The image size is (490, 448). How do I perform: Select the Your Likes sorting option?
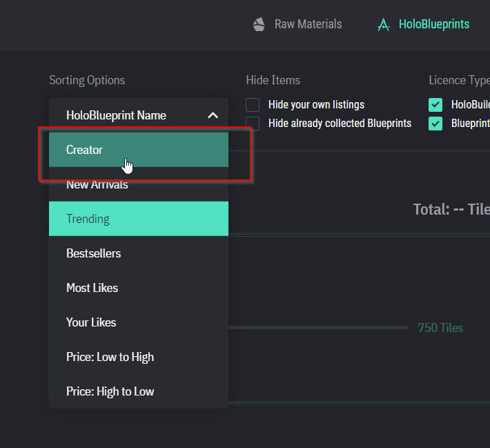91,322
